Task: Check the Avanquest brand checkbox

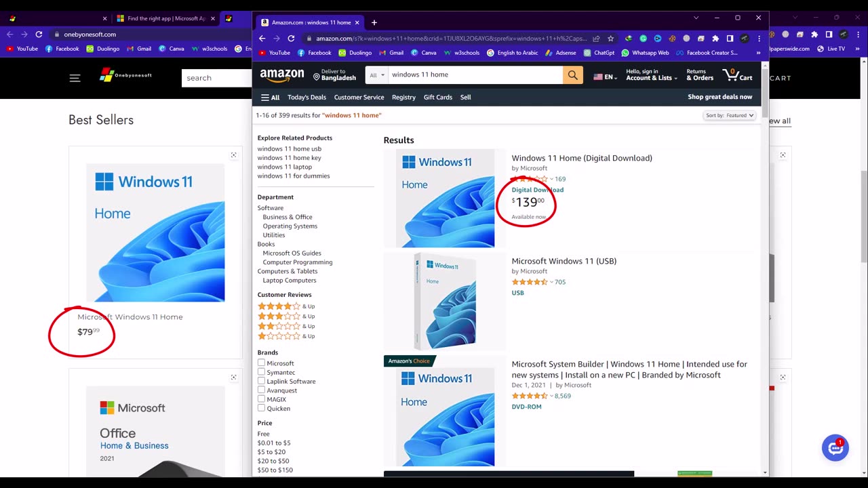Action: [261, 390]
